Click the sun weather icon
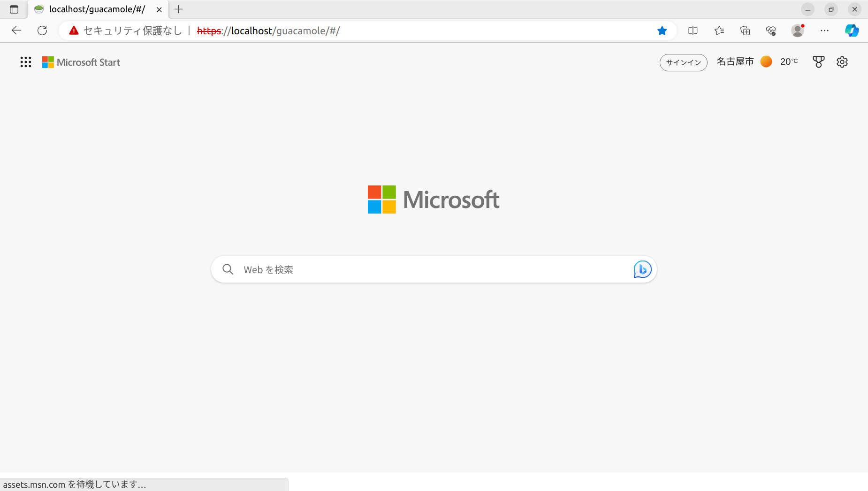 point(766,61)
